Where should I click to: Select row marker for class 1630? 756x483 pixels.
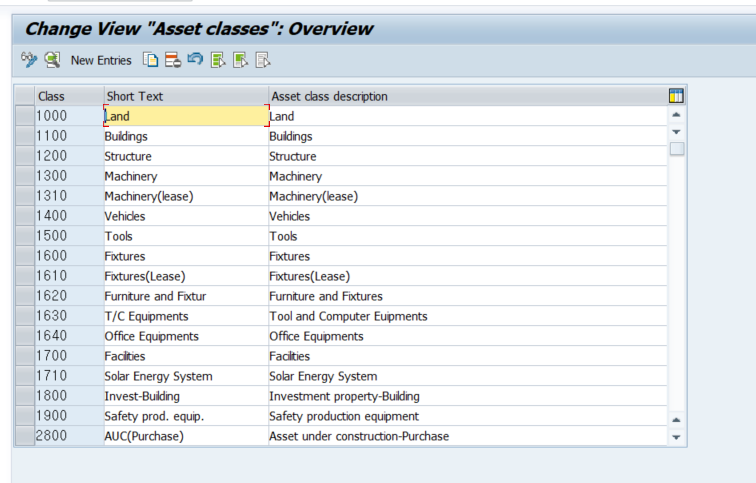25,316
